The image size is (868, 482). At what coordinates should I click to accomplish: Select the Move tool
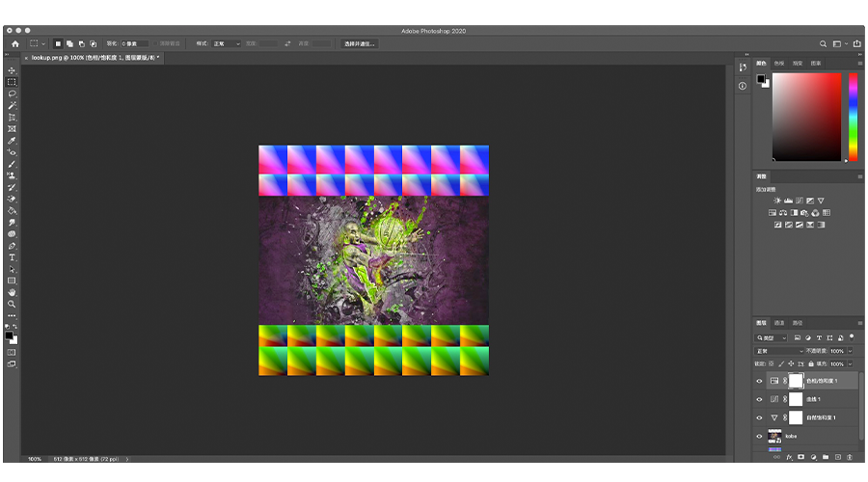pyautogui.click(x=12, y=70)
